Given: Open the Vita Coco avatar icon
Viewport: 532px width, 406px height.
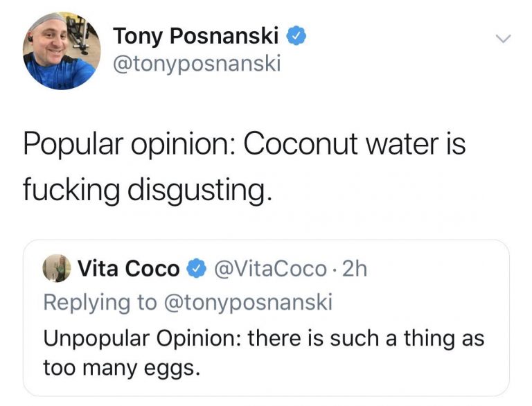Looking at the screenshot, I should pos(57,268).
